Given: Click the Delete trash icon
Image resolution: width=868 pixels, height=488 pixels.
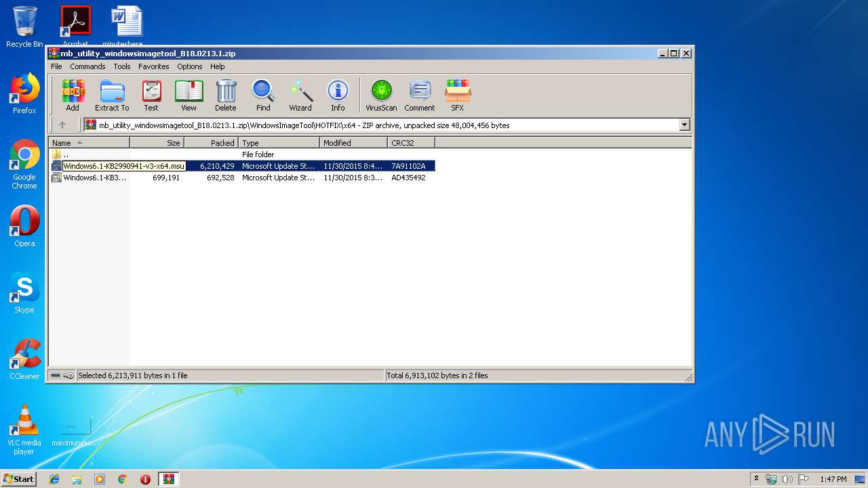Looking at the screenshot, I should click(x=226, y=95).
